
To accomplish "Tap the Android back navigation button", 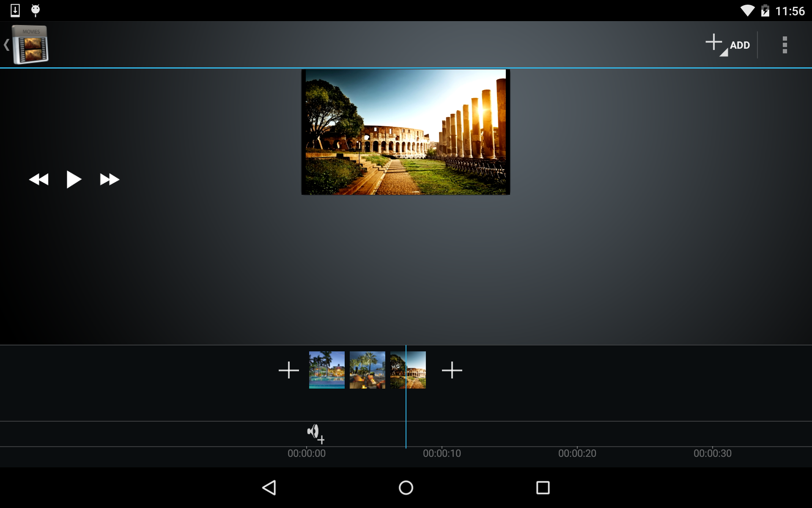I will [269, 488].
